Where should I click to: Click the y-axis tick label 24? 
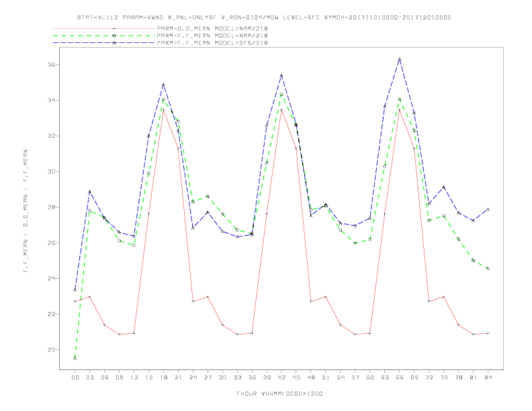pos(52,279)
